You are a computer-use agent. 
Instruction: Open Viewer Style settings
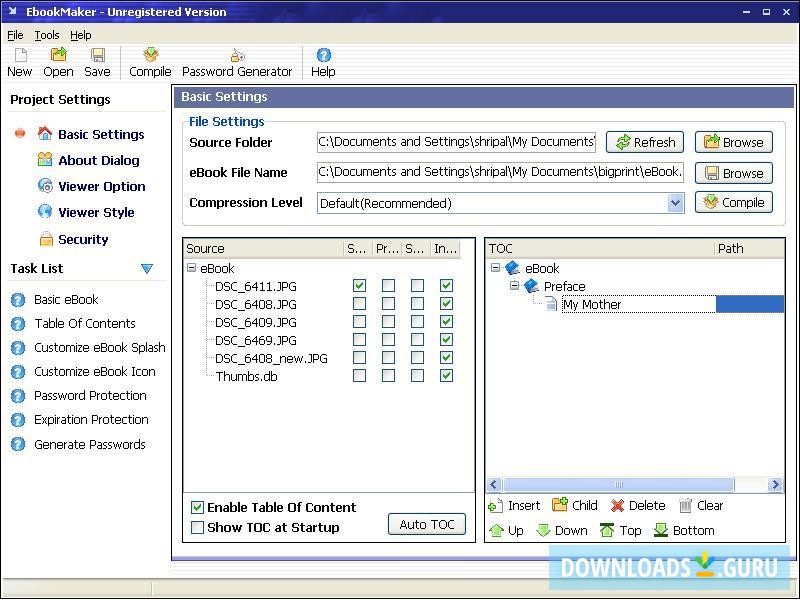pos(96,212)
